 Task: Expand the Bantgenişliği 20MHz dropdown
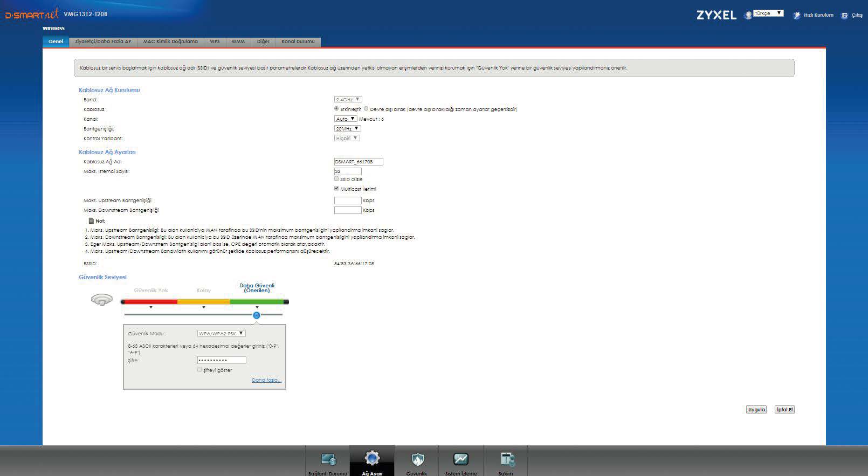(x=347, y=128)
